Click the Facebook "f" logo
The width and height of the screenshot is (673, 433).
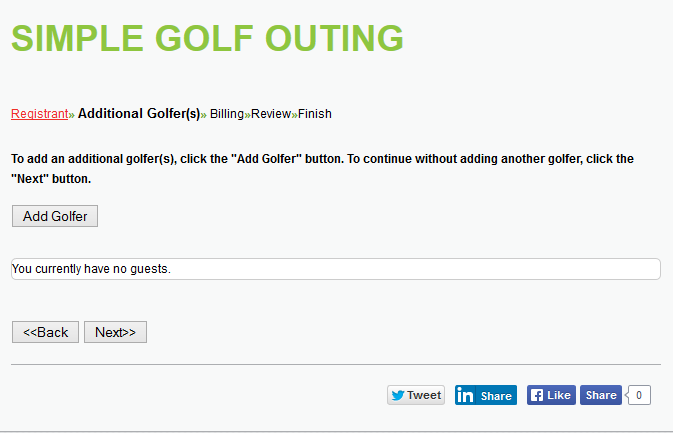[537, 395]
